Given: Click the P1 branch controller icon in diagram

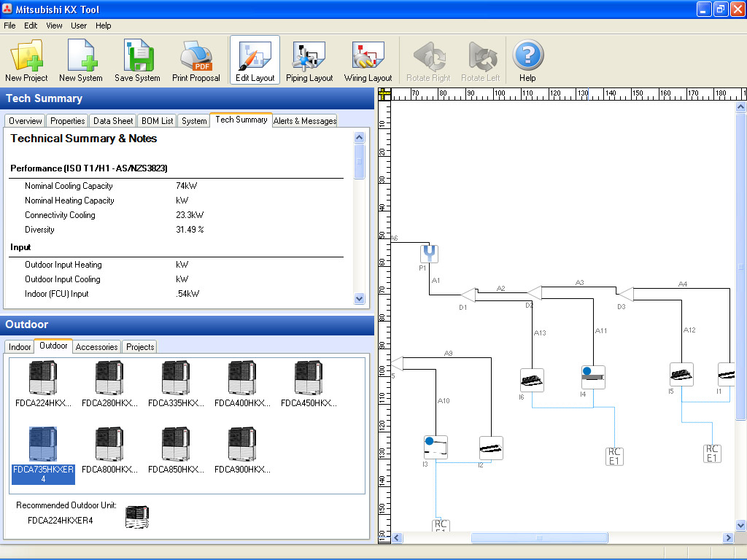Looking at the screenshot, I should pyautogui.click(x=429, y=254).
